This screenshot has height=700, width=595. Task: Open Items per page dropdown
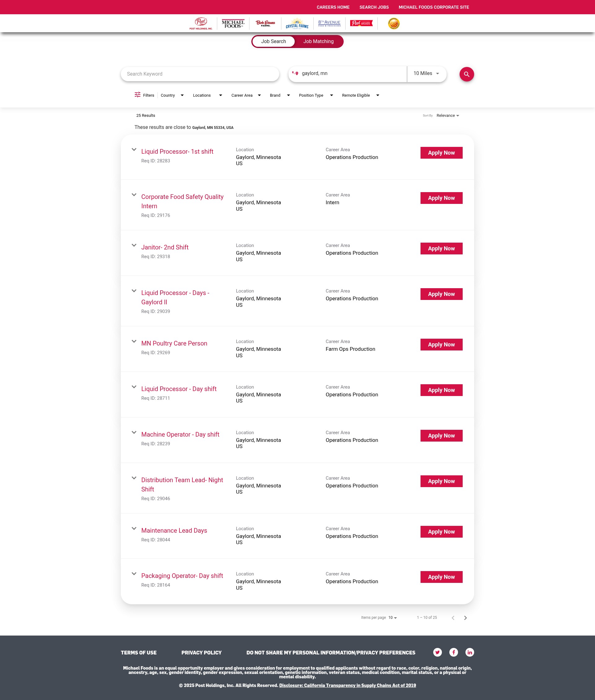(393, 618)
